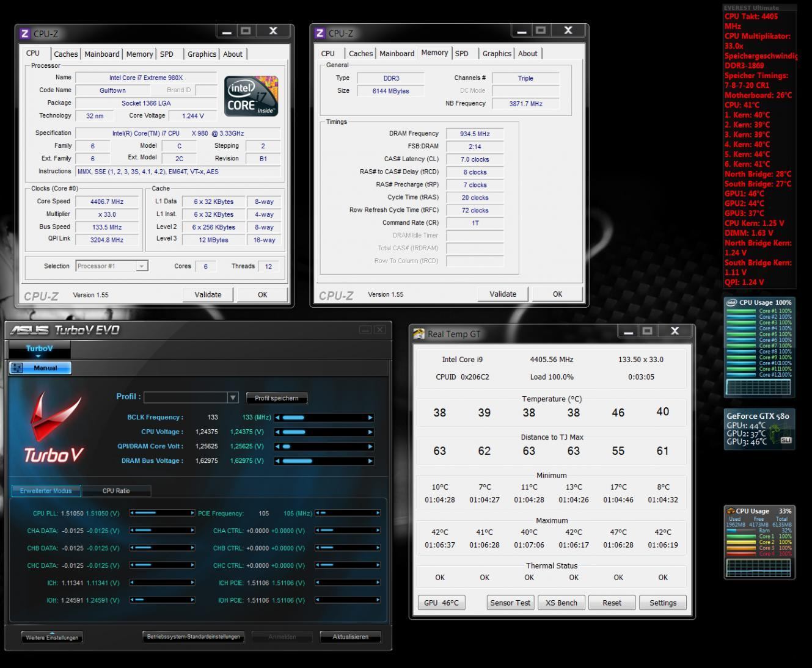Expand the TurboV tab menu arrow
Image resolution: width=812 pixels, height=668 pixels.
point(39,356)
